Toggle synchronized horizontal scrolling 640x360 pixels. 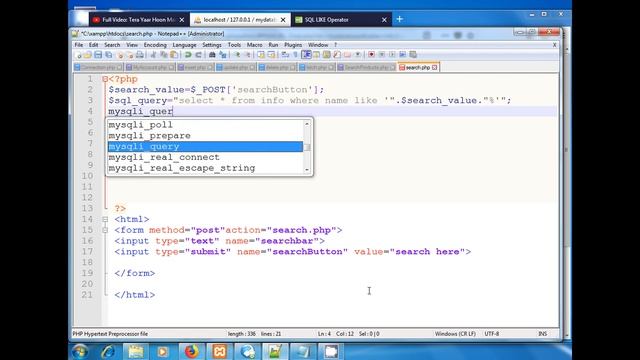click(271, 54)
